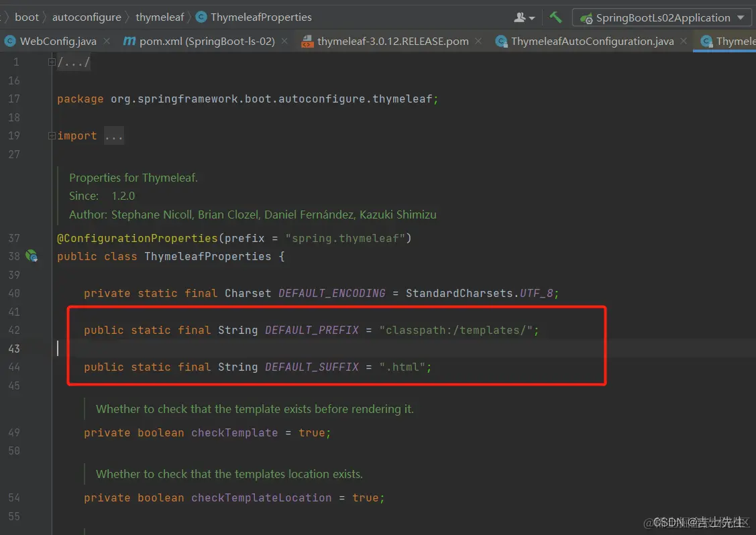Click the "classpath:/templates/" string literal
756x535 pixels.
point(455,330)
